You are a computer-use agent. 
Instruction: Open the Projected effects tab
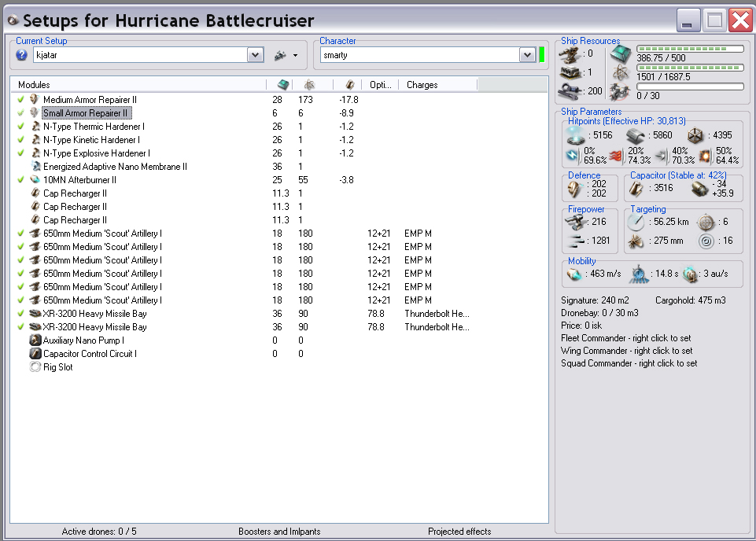(x=459, y=532)
